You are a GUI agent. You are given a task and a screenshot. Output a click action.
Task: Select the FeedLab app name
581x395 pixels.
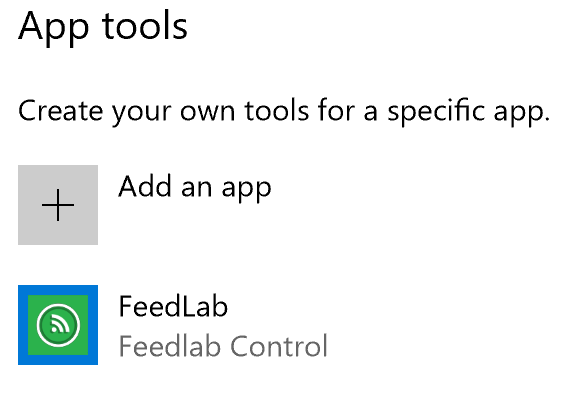coord(173,307)
